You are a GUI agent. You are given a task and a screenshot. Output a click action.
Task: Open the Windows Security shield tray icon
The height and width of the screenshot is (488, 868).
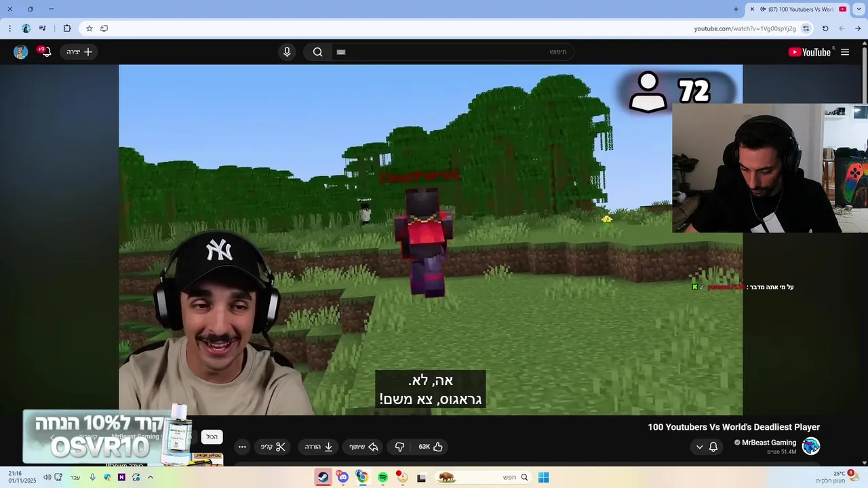(x=107, y=477)
